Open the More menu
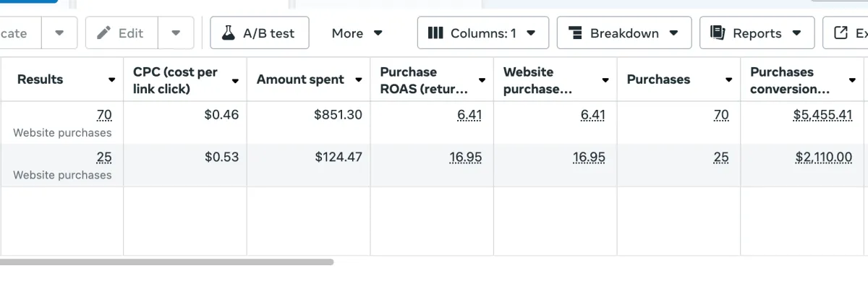This screenshot has height=297, width=868. tap(357, 33)
